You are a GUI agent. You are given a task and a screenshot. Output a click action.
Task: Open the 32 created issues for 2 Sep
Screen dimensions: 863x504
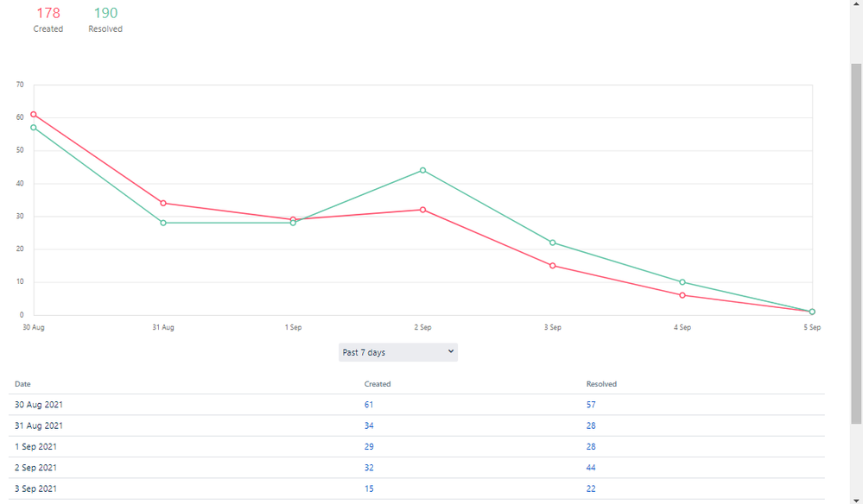click(x=368, y=467)
